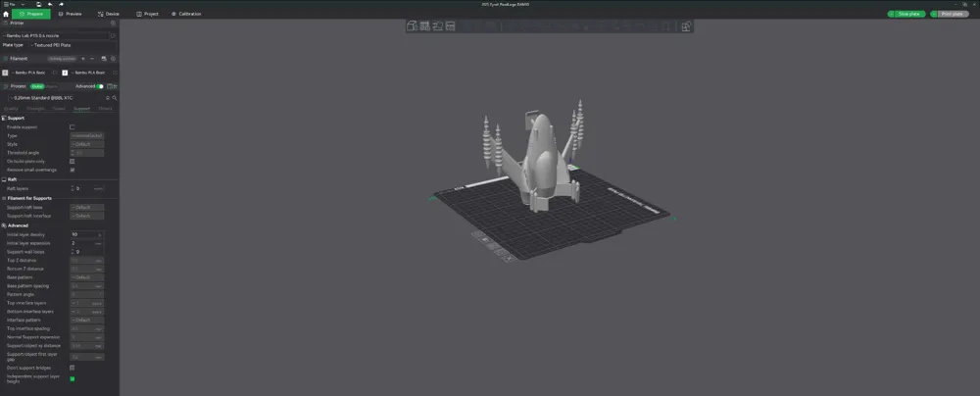Click the Auto orient toolbar icon
The image size is (980, 396).
[437, 26]
